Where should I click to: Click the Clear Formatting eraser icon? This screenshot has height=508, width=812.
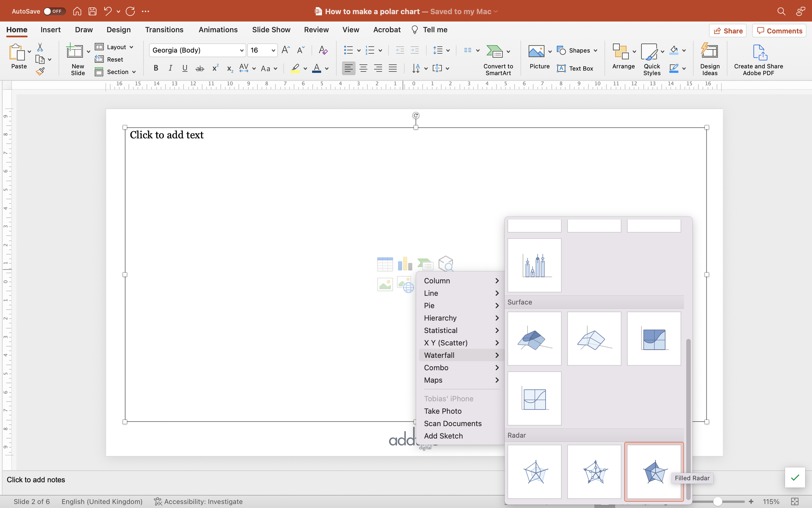(323, 50)
